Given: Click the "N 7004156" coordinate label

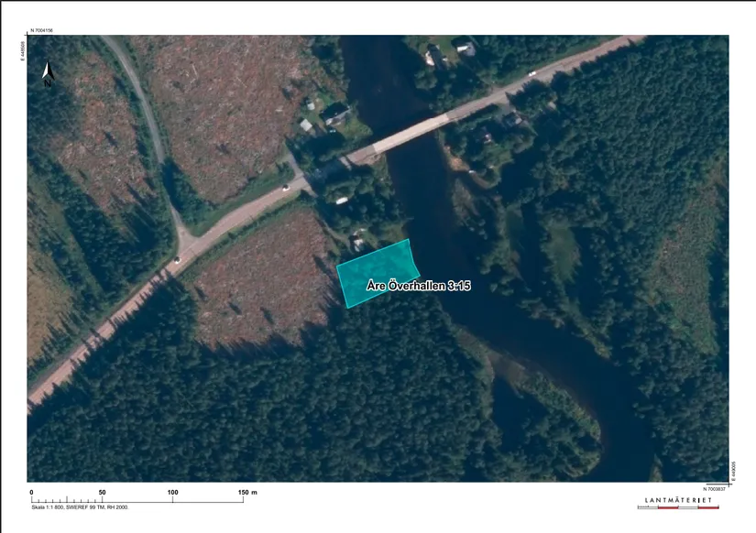Looking at the screenshot, I should 41,30.
